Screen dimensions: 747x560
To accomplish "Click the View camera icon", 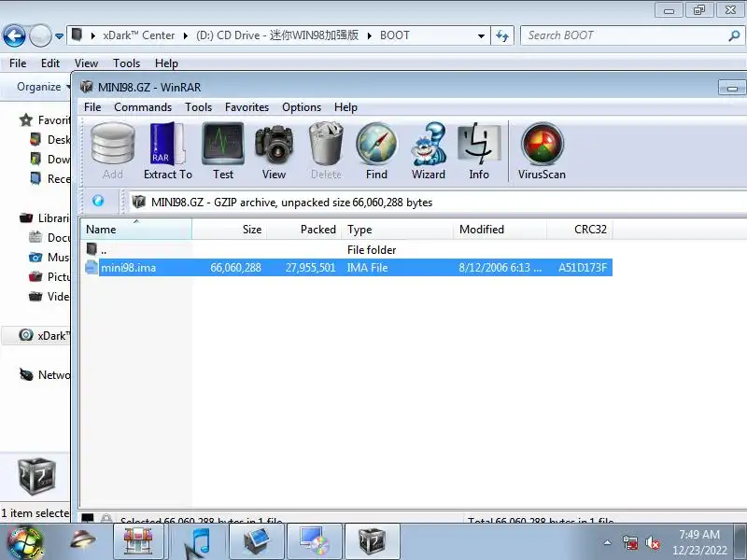I will 274,151.
